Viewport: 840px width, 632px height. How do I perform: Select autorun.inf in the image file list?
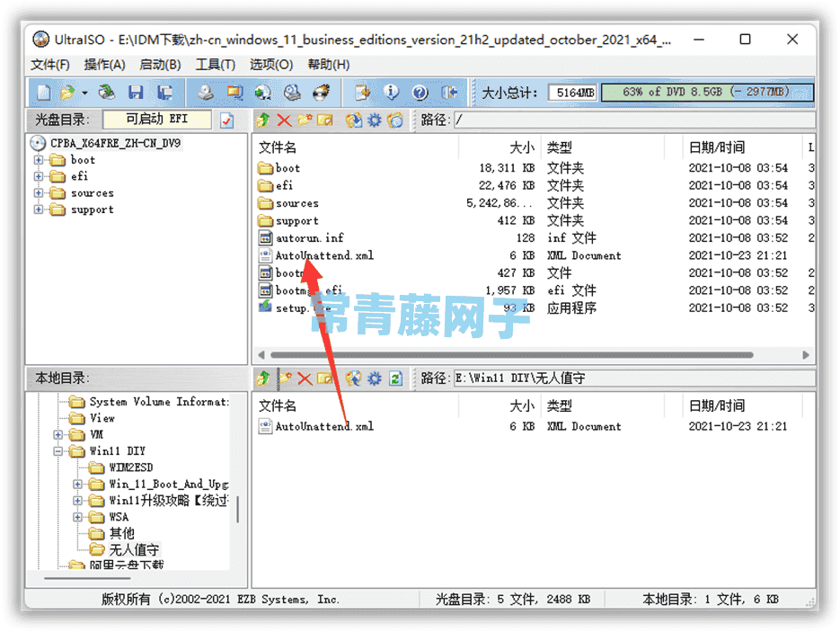coord(310,238)
